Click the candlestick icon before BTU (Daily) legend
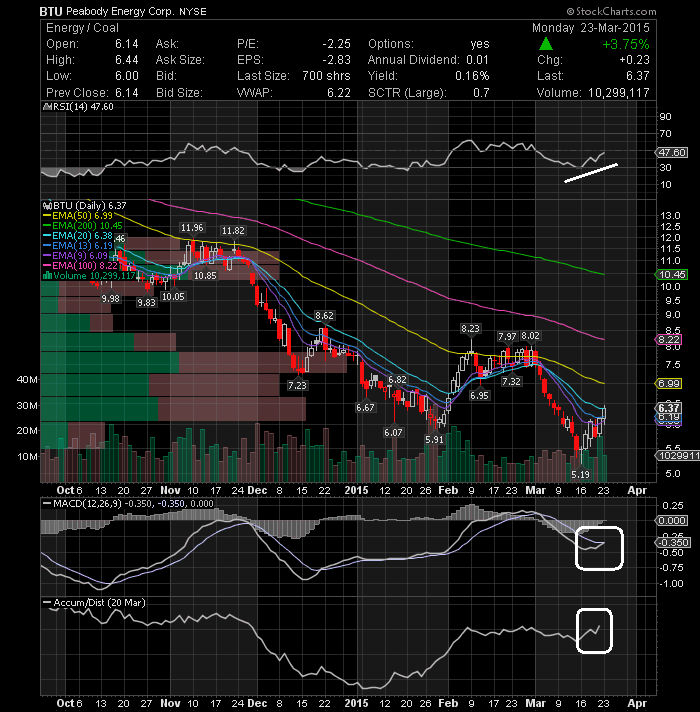 [47, 206]
